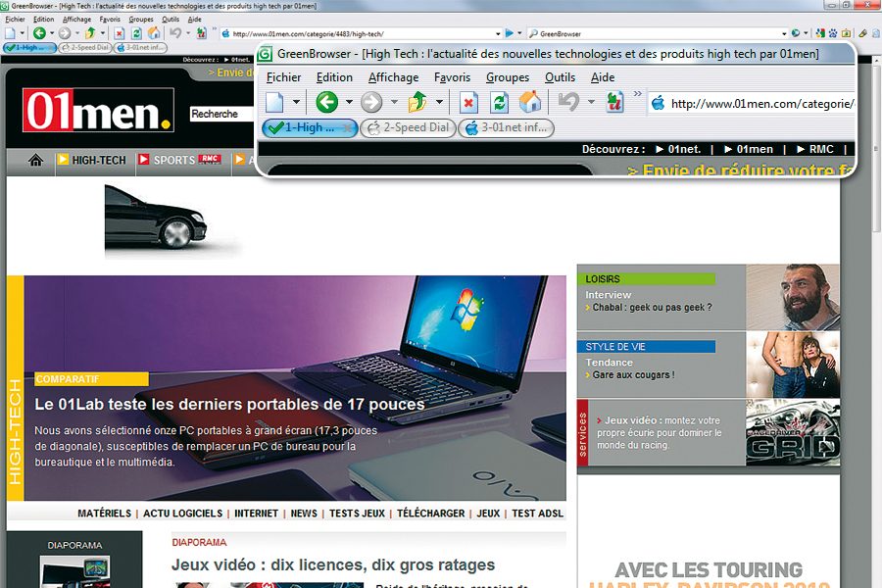Click the GreenBrowser search input field
The image size is (882, 588).
pyautogui.click(x=656, y=33)
